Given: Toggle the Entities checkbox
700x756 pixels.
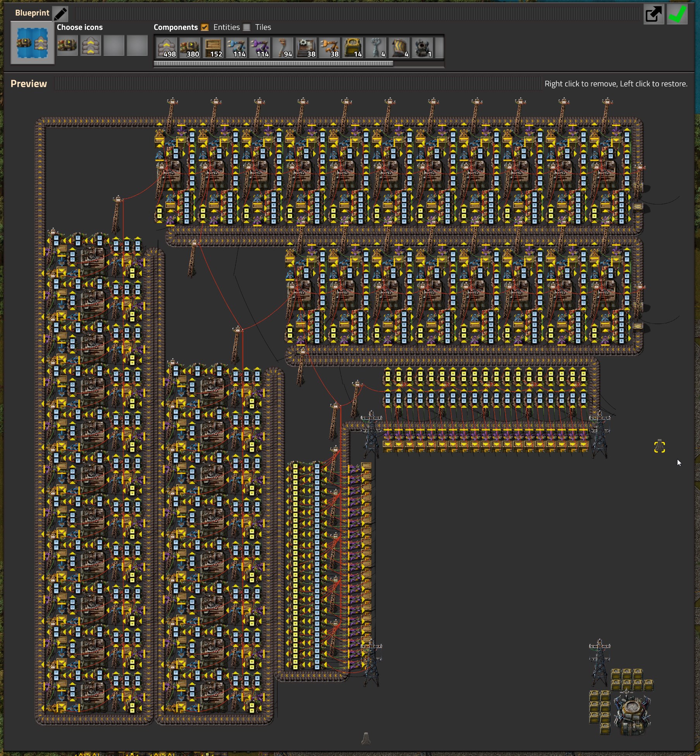Looking at the screenshot, I should (x=205, y=27).
